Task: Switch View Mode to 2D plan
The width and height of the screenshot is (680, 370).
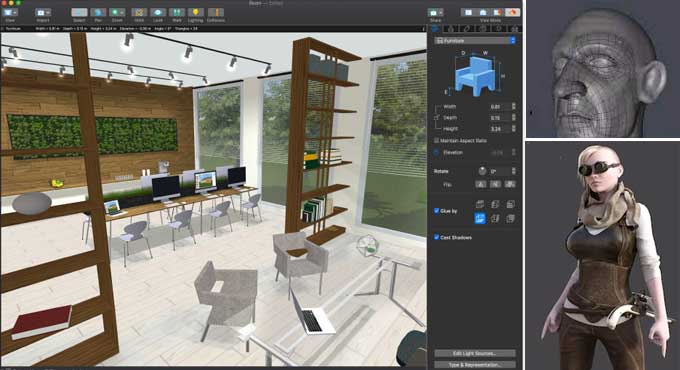Action: click(468, 13)
